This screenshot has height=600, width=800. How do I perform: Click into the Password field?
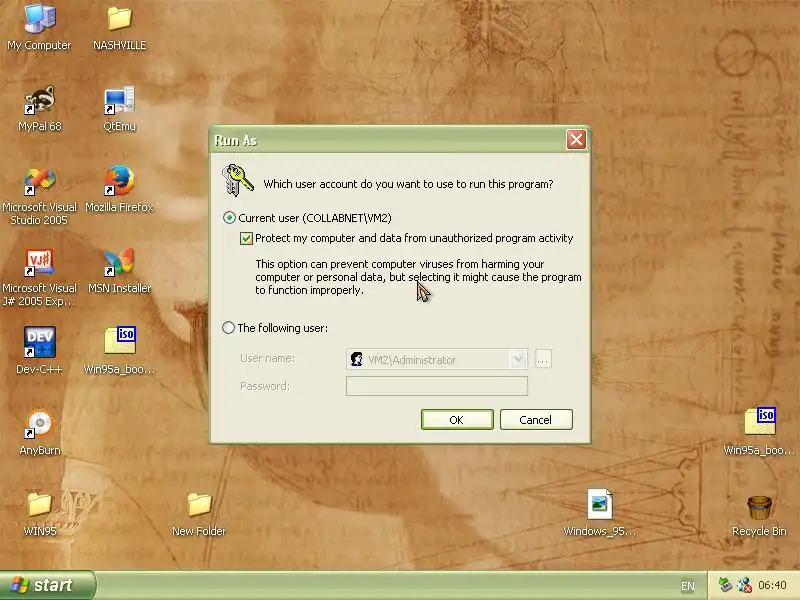coord(437,386)
